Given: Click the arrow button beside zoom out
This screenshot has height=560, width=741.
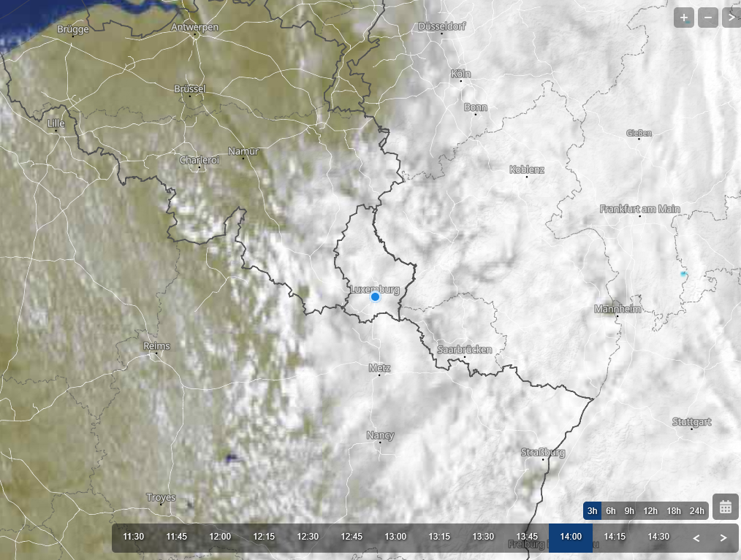Looking at the screenshot, I should tap(731, 18).
